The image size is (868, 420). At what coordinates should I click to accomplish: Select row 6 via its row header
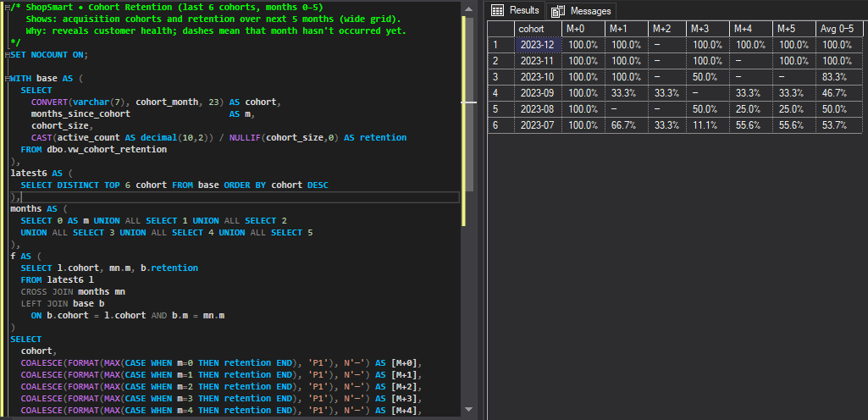500,125
